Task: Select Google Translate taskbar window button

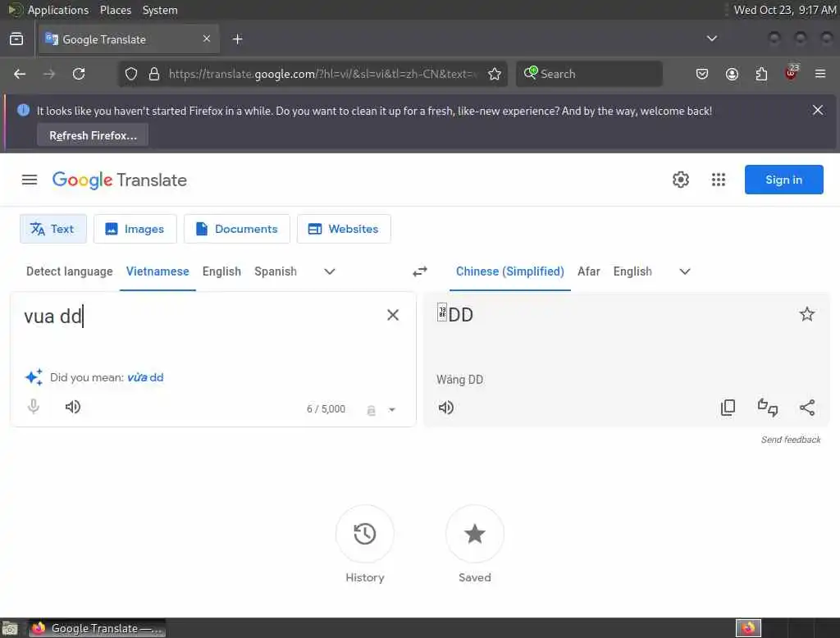Action: click(x=97, y=628)
